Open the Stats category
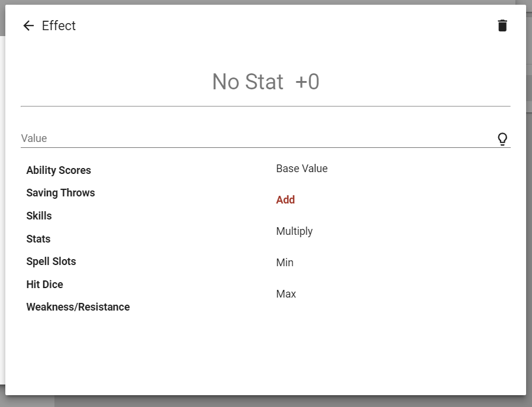This screenshot has height=407, width=532. pos(38,239)
